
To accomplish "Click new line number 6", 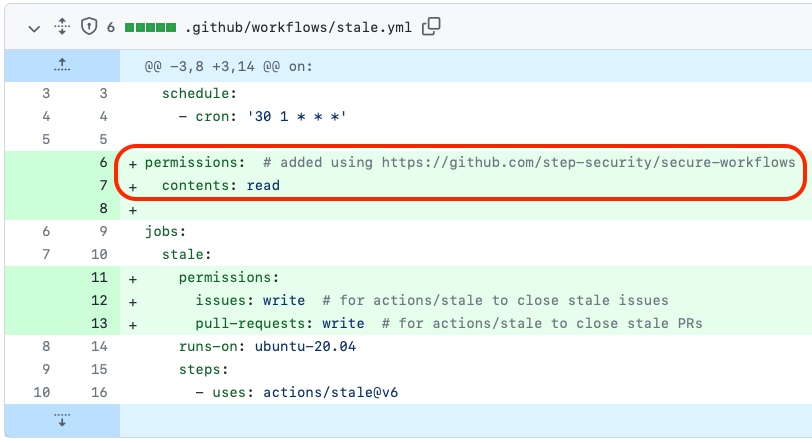I will (104, 163).
